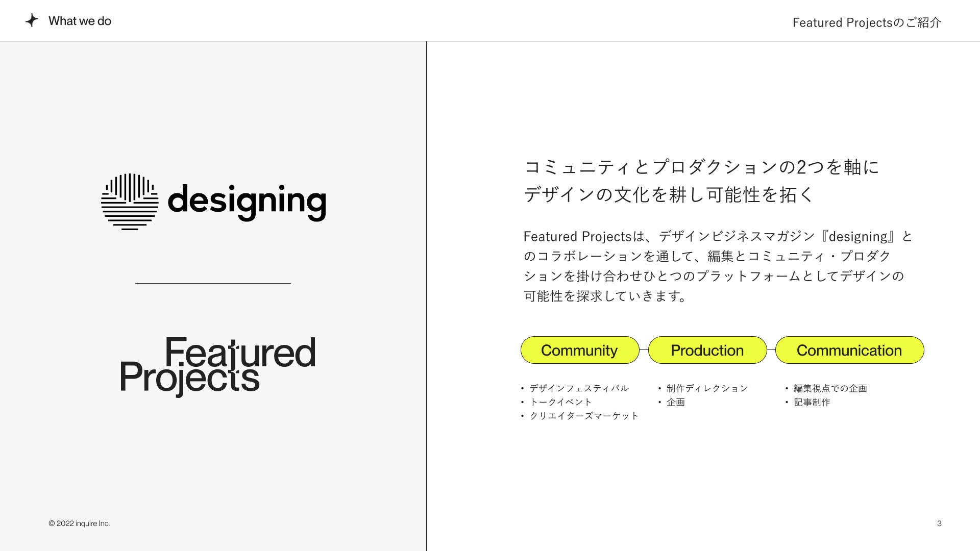Click the クリエイターズマーケット bullet item
Viewport: 980px width, 551px height.
(x=584, y=416)
